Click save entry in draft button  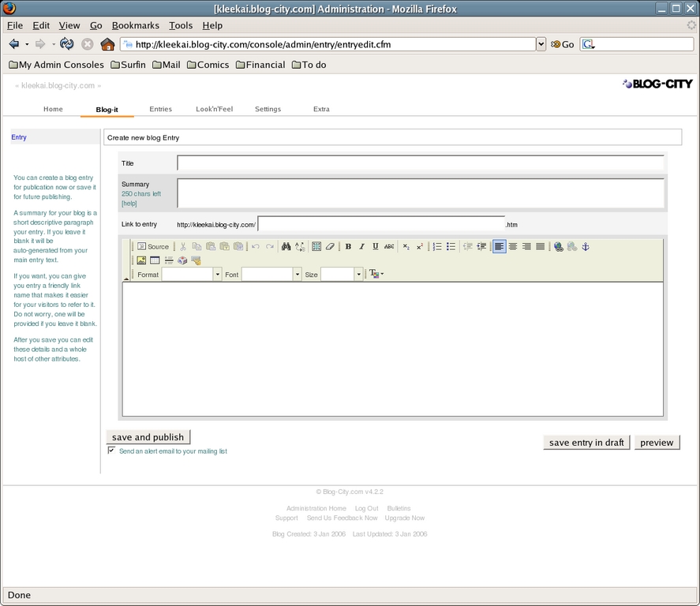[x=586, y=443]
